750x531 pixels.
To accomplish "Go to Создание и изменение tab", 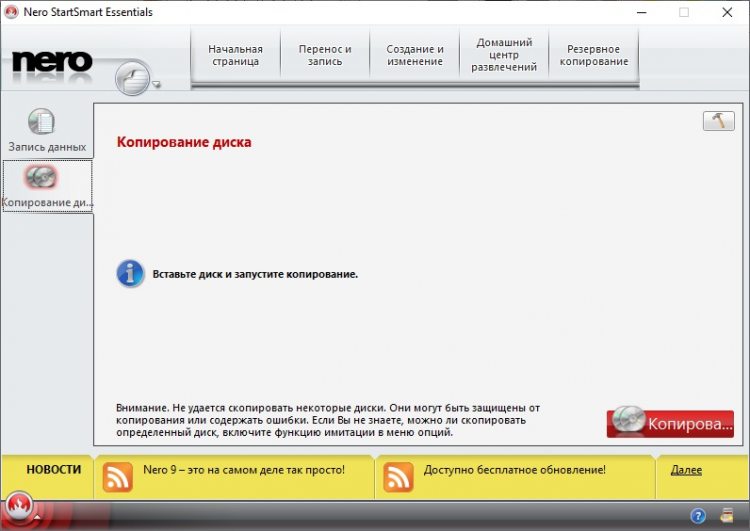I will tap(415, 55).
